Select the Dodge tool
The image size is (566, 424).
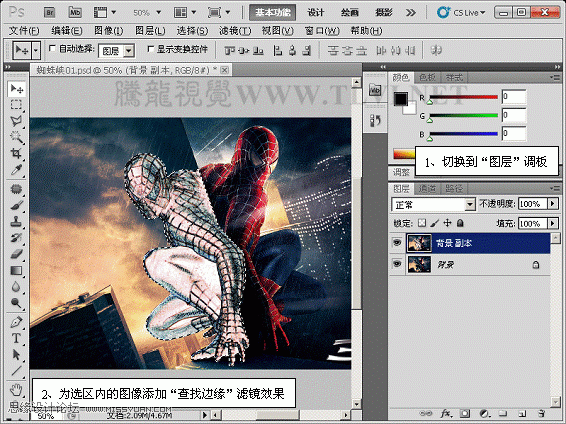[x=16, y=303]
